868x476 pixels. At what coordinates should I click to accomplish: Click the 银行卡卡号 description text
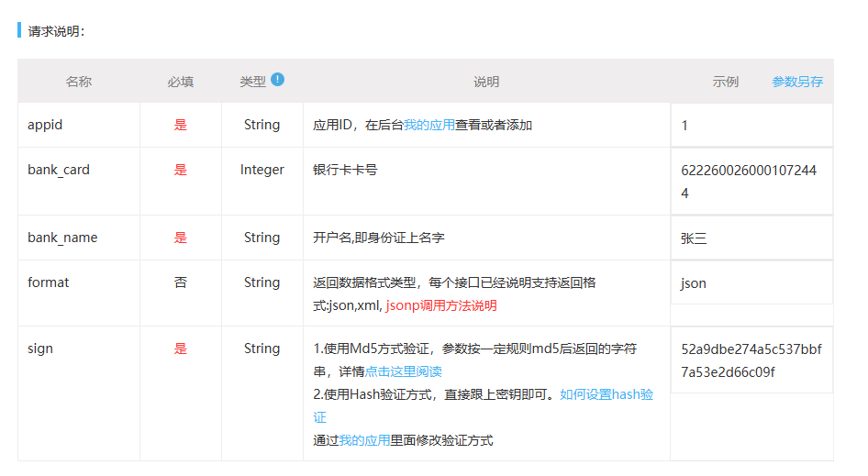[x=345, y=170]
